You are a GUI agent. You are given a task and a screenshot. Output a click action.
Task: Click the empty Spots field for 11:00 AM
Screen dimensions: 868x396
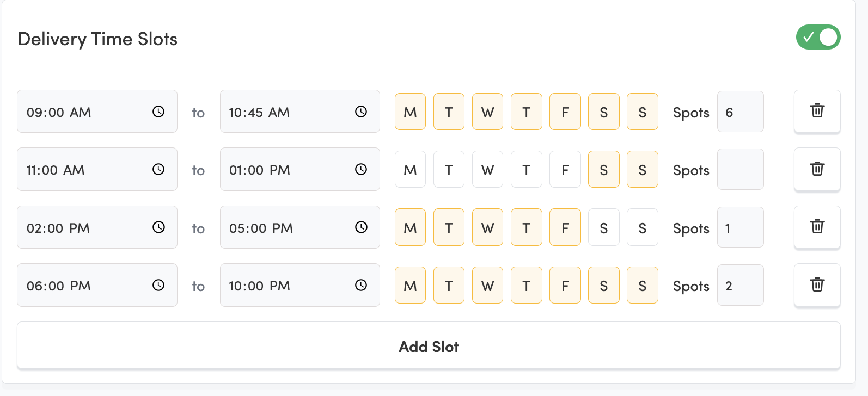(x=740, y=169)
